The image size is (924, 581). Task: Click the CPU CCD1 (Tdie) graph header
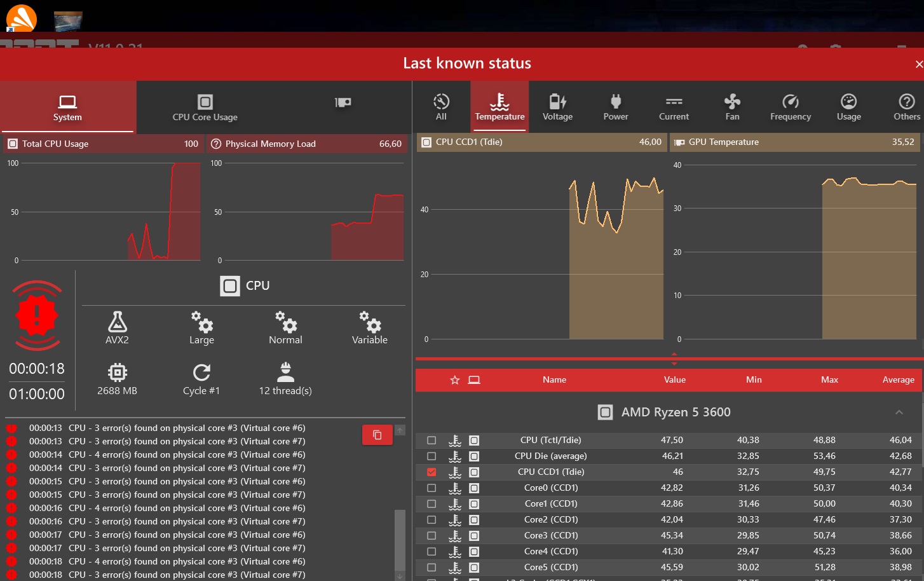(542, 142)
